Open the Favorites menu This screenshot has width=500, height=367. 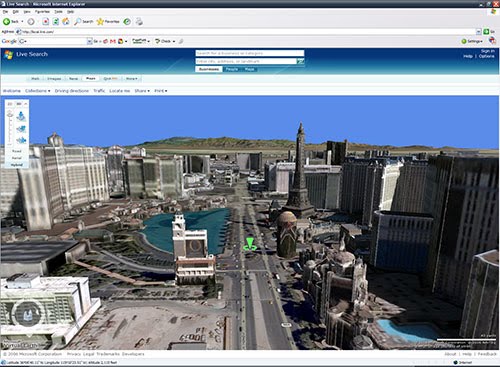click(x=42, y=12)
